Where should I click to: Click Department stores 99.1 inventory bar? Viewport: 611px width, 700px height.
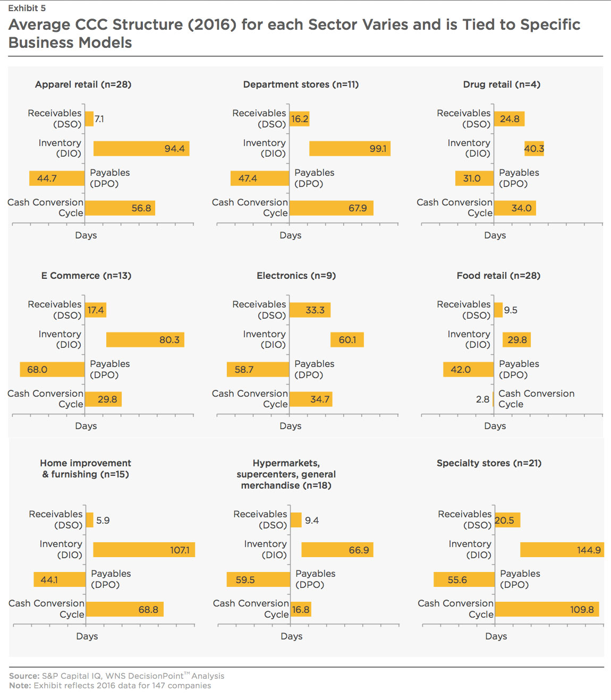(x=350, y=149)
